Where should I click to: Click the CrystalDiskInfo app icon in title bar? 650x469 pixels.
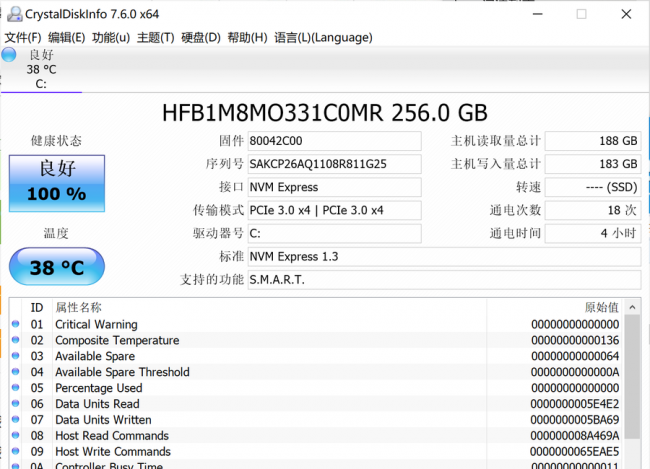[15, 14]
